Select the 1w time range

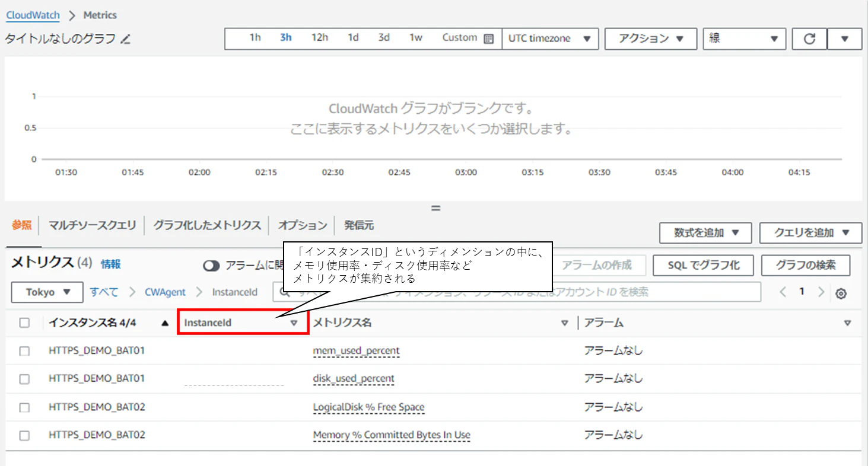(x=416, y=37)
